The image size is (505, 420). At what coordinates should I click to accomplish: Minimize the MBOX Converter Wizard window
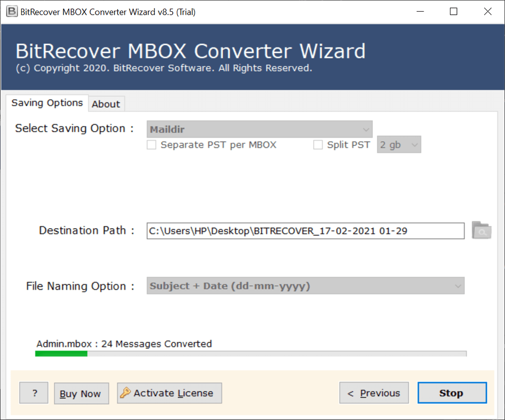tap(420, 12)
